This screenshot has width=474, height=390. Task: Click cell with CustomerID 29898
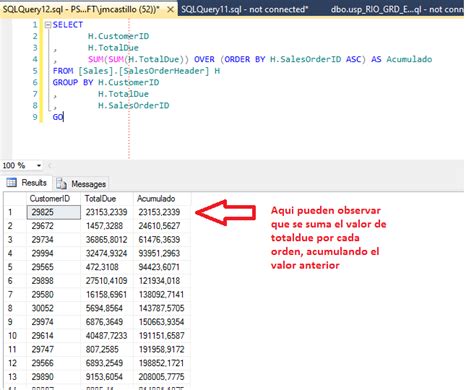53,281
